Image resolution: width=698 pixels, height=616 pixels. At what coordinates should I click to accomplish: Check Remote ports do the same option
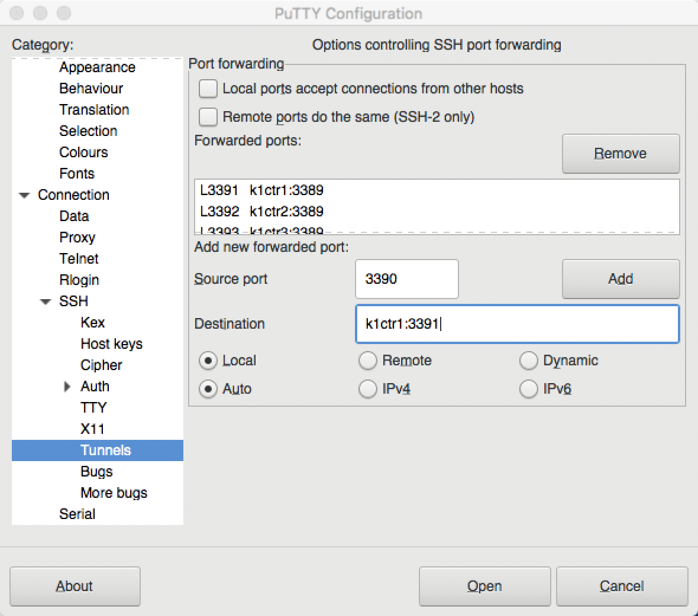click(x=208, y=117)
